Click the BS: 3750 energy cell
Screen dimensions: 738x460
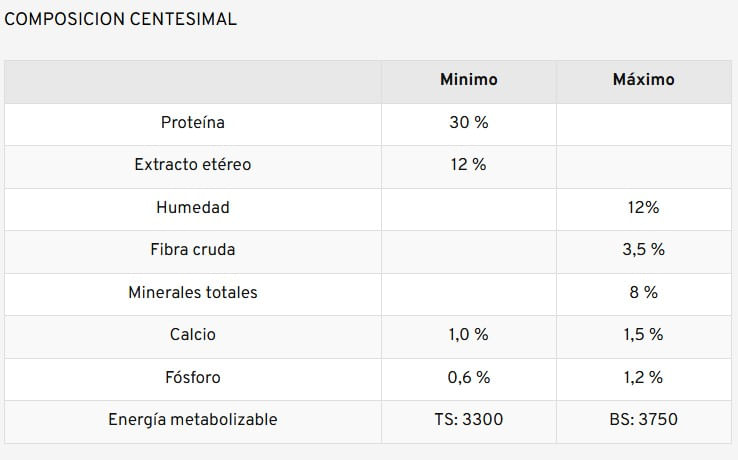click(x=643, y=420)
